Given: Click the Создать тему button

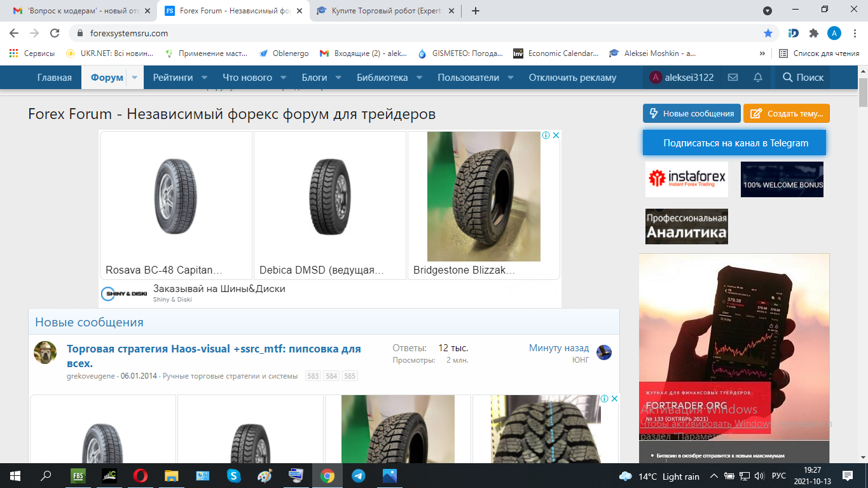Looking at the screenshot, I should [x=786, y=113].
